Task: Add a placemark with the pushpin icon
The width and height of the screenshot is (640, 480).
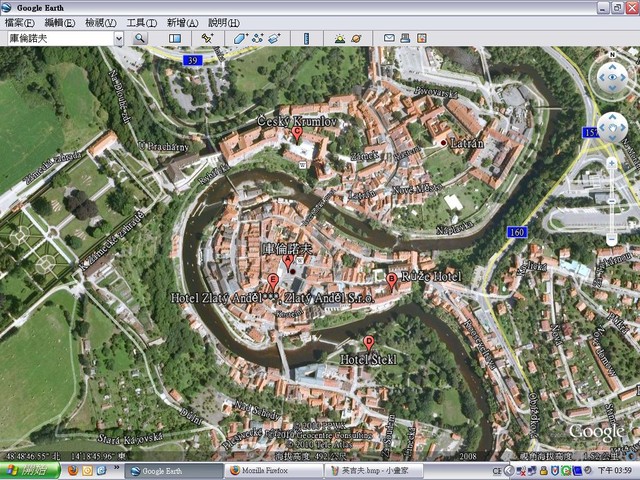Action: coord(207,38)
